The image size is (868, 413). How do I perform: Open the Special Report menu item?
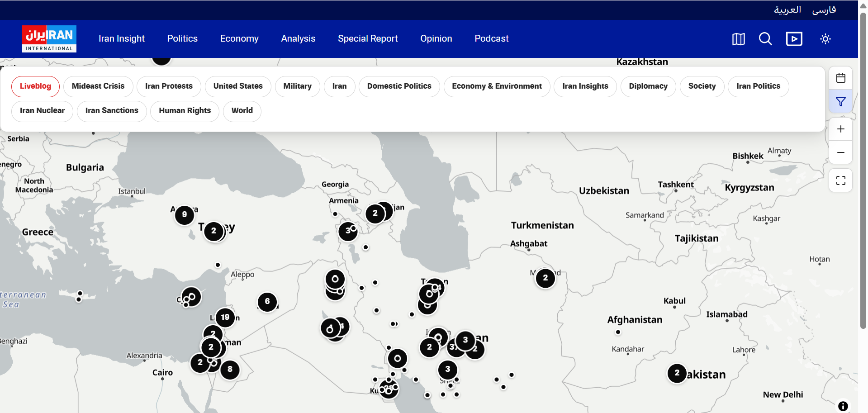368,39
